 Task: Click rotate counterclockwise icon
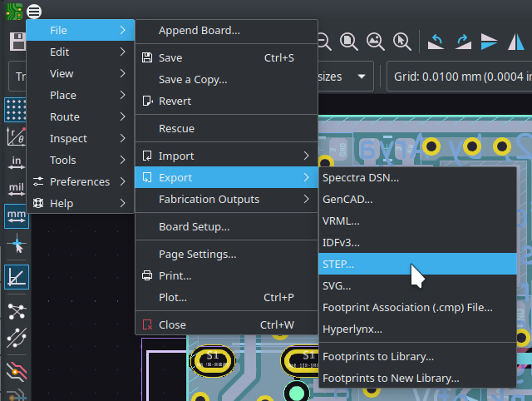(436, 41)
